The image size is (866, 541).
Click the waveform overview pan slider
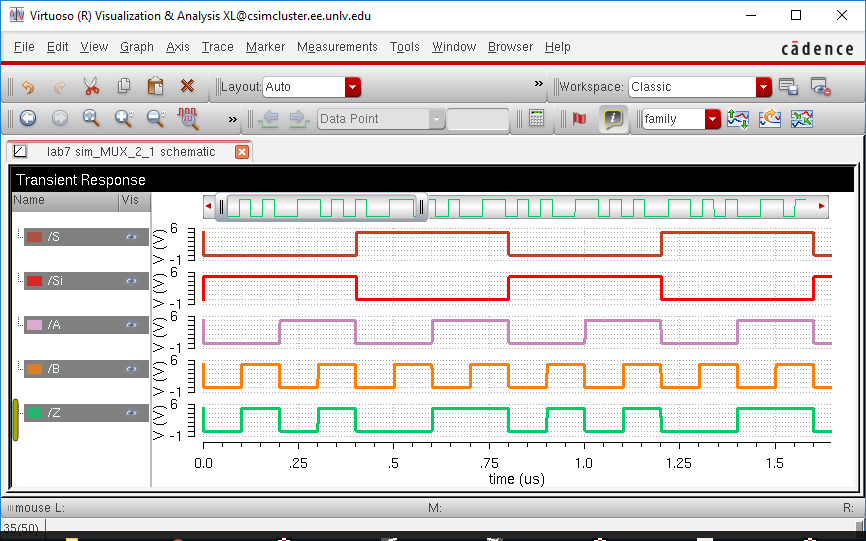click(322, 207)
